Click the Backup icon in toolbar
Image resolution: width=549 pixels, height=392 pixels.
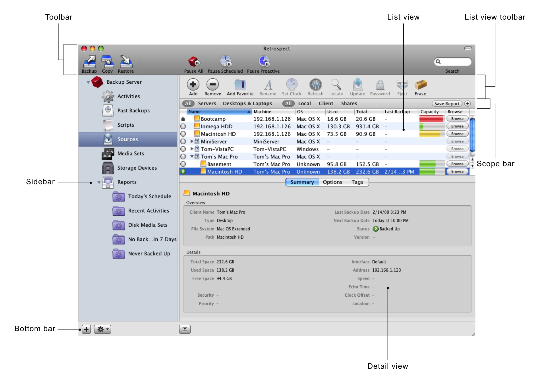point(90,62)
